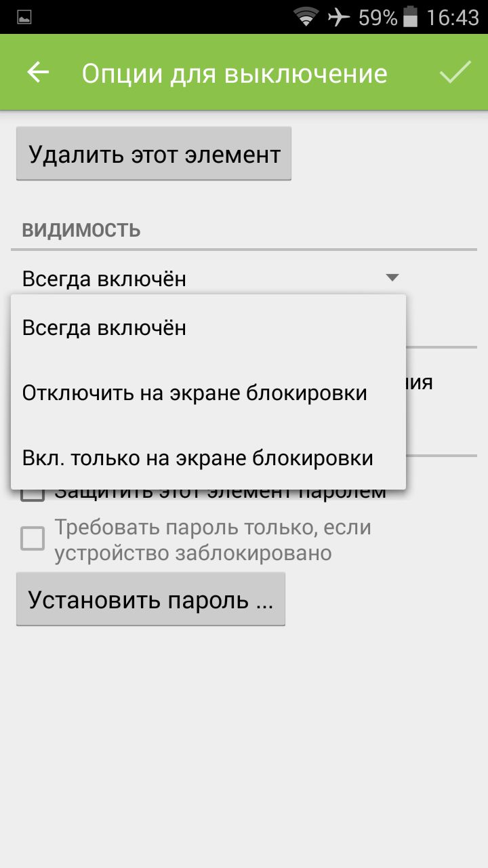
Task: Tap the image notification icon in status bar
Action: tap(24, 18)
